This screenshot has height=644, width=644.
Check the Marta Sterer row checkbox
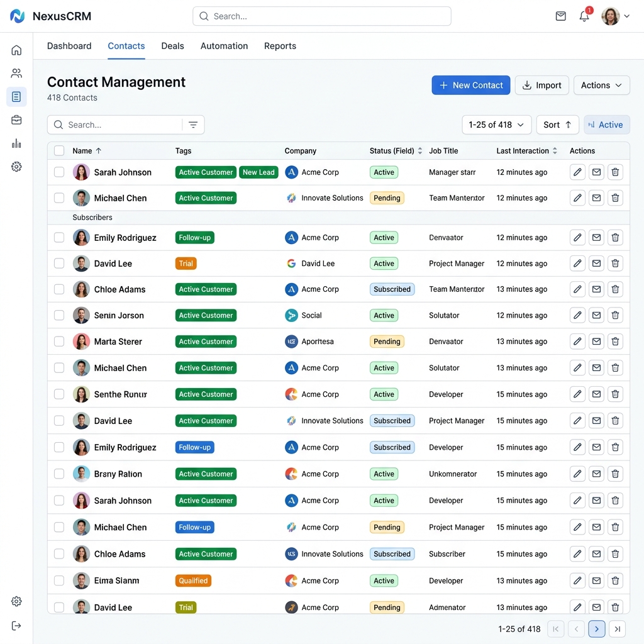pos(59,341)
